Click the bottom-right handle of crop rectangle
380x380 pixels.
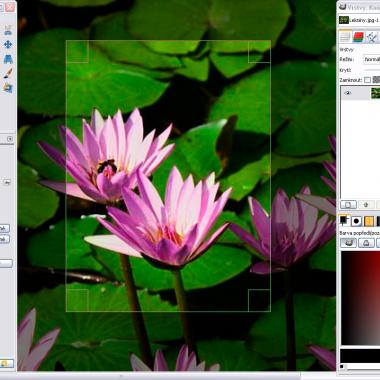coord(259,300)
